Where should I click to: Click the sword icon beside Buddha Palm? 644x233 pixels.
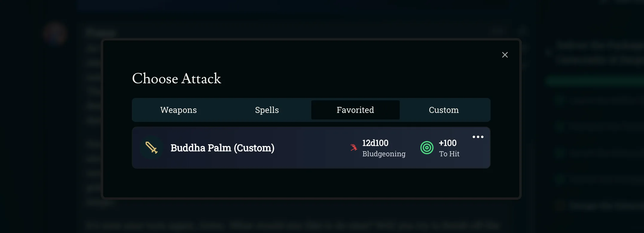tap(151, 148)
